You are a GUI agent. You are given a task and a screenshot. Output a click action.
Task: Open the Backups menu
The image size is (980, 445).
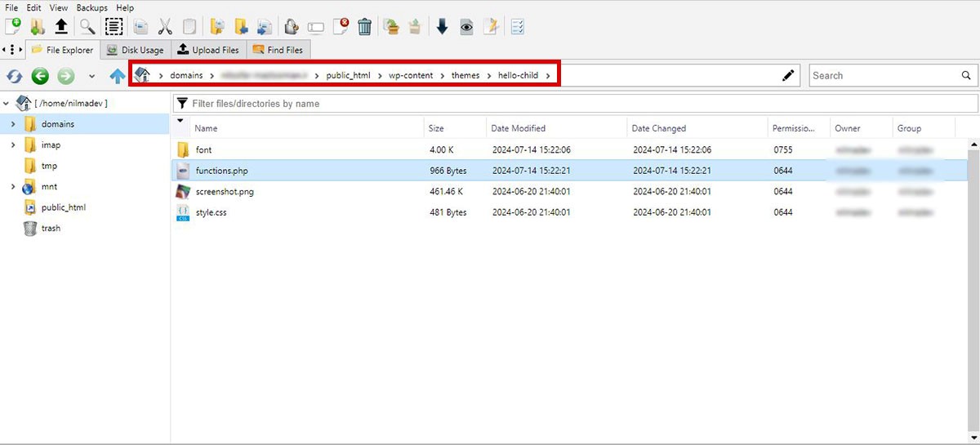[92, 7]
